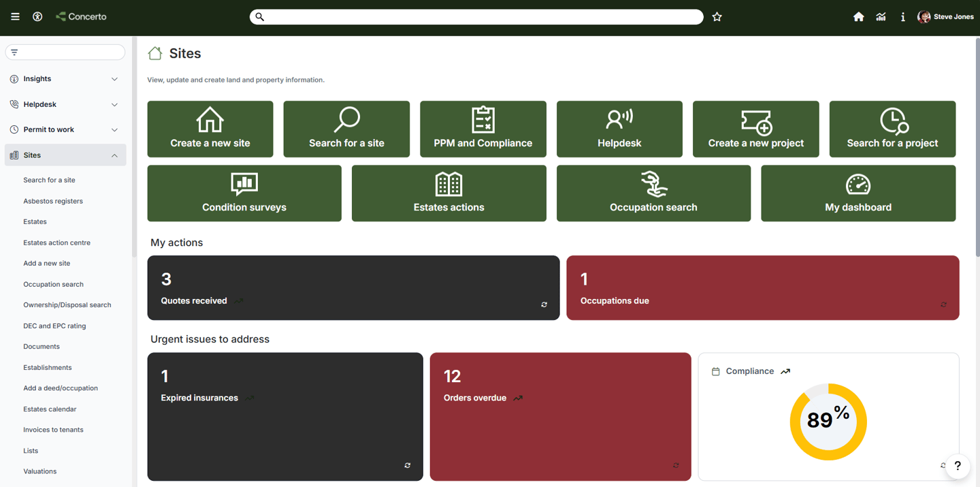Open Asbestos registers in sidebar
Viewport: 980px width, 487px height.
click(x=53, y=201)
